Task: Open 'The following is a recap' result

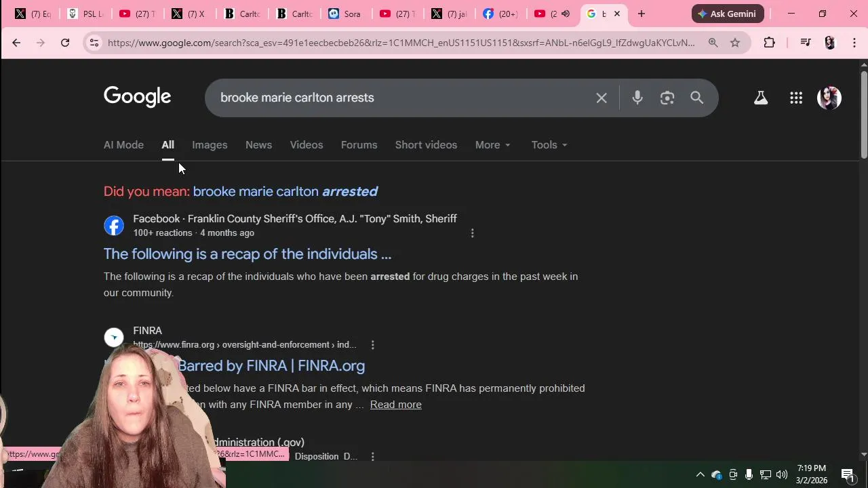Action: [248, 254]
